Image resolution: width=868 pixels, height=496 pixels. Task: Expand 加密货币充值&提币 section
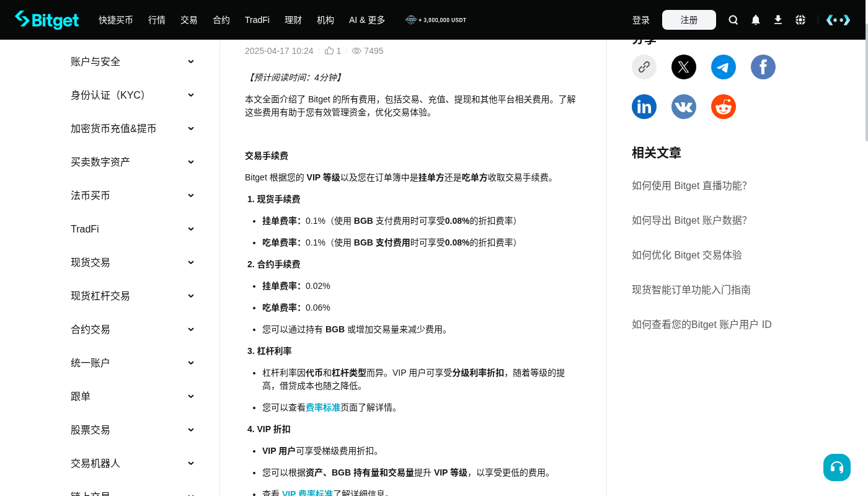coord(133,128)
